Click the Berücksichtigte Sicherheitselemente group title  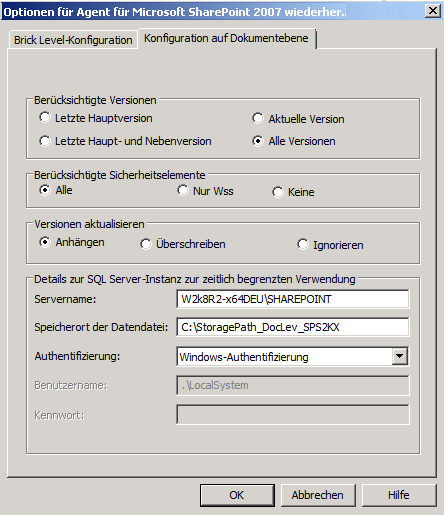click(119, 175)
